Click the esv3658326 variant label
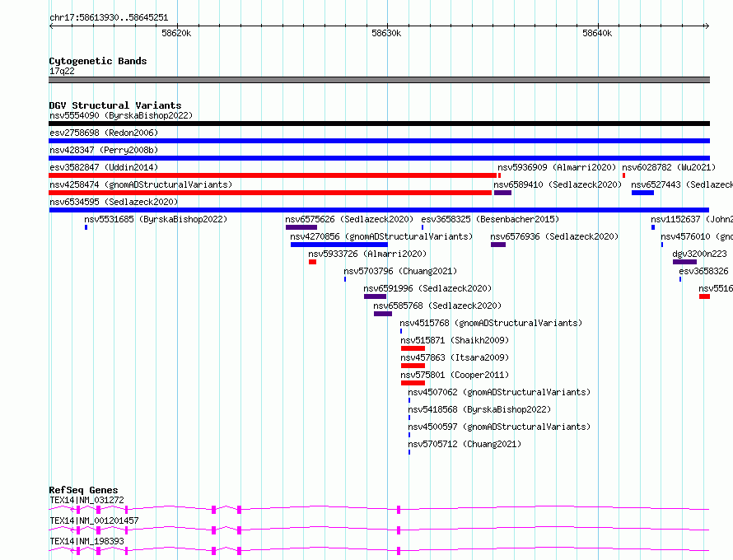Screen dimensions: 733x560 (x=703, y=271)
